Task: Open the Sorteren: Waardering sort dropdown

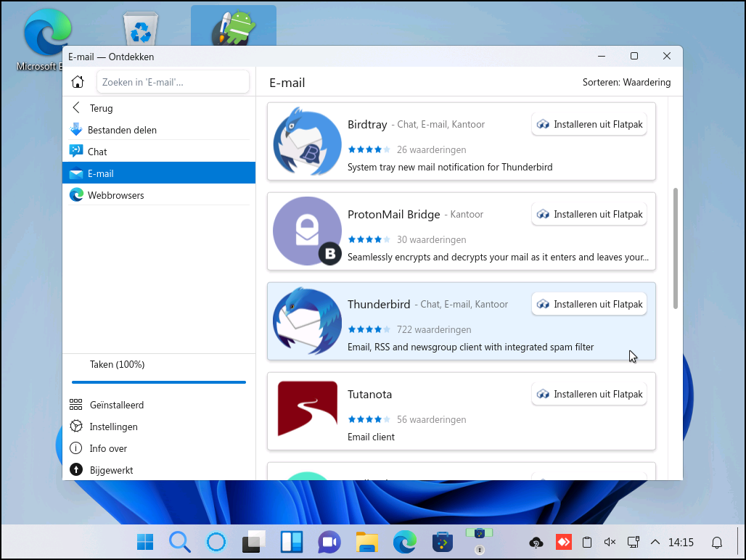Action: 626,82
